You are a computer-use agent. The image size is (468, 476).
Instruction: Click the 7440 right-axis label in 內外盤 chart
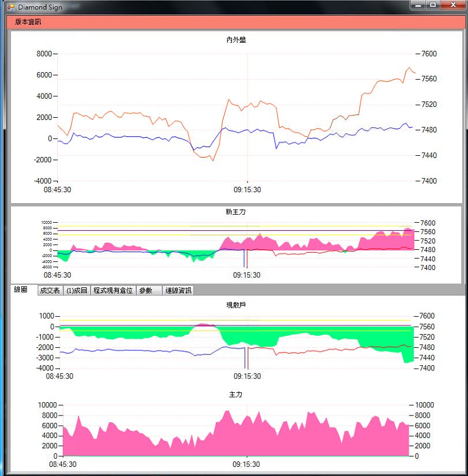429,155
